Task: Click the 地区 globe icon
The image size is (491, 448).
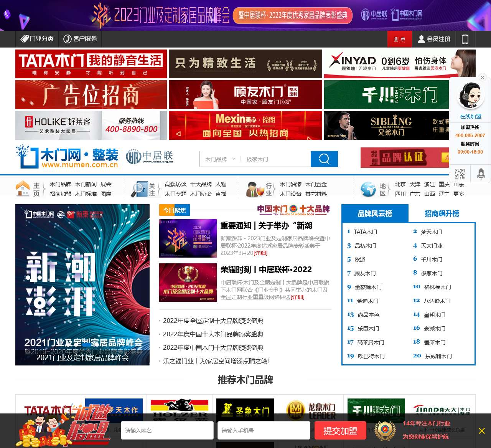Action: point(368,189)
